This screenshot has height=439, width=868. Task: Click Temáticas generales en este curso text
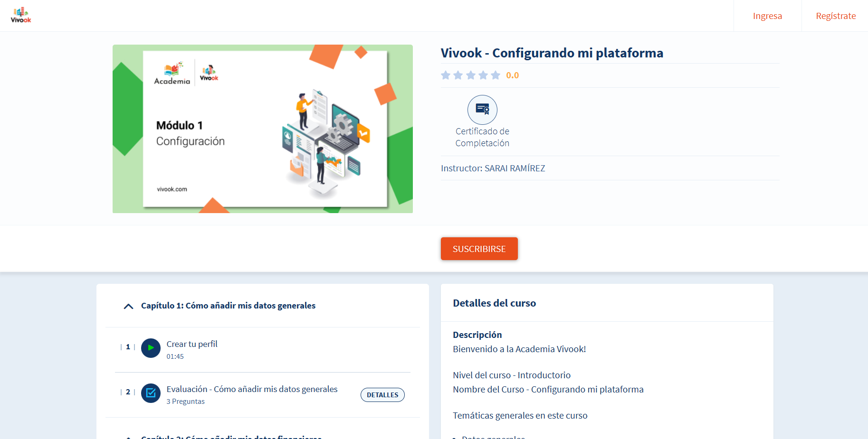(x=520, y=415)
